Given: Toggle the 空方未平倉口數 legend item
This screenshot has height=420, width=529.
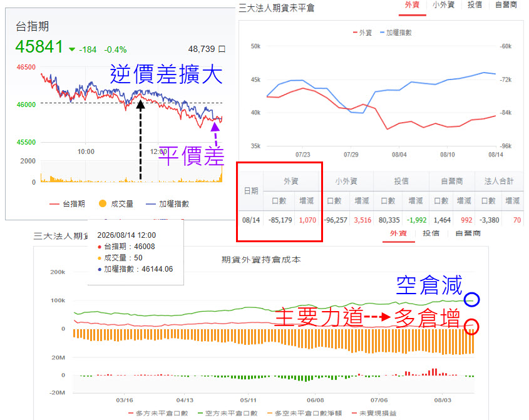Looking at the screenshot, I should pyautogui.click(x=228, y=413).
